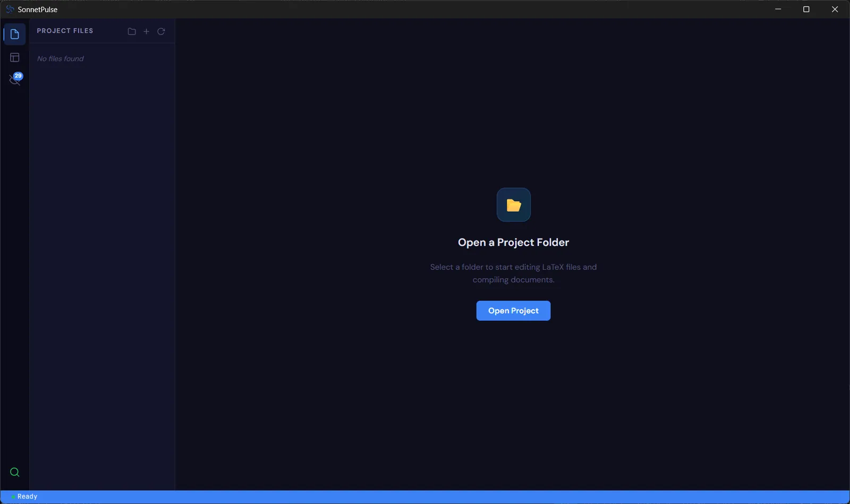850x504 pixels.
Task: Click the Open Project button
Action: click(x=513, y=311)
